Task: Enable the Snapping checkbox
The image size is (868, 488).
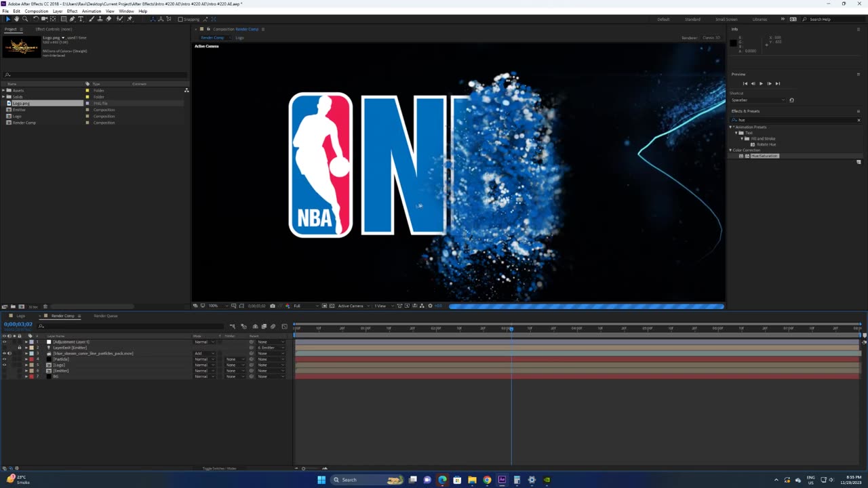Action: pyautogui.click(x=180, y=19)
